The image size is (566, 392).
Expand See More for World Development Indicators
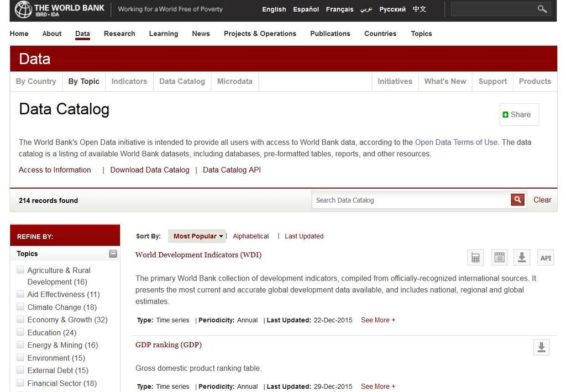[x=378, y=320]
